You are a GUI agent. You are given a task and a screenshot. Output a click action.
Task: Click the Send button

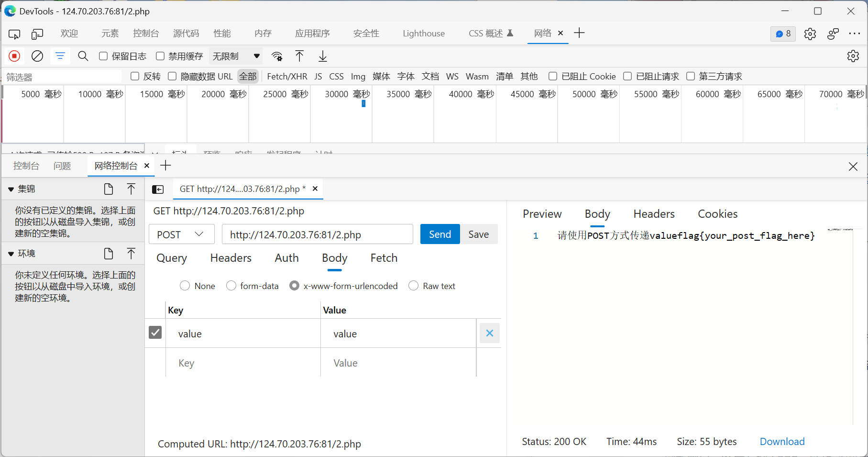click(x=439, y=234)
